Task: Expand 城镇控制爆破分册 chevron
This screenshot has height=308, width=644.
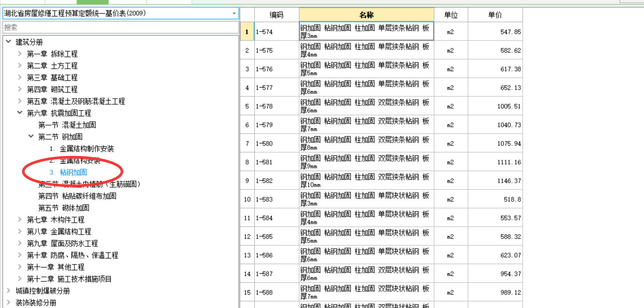Action: point(8,291)
